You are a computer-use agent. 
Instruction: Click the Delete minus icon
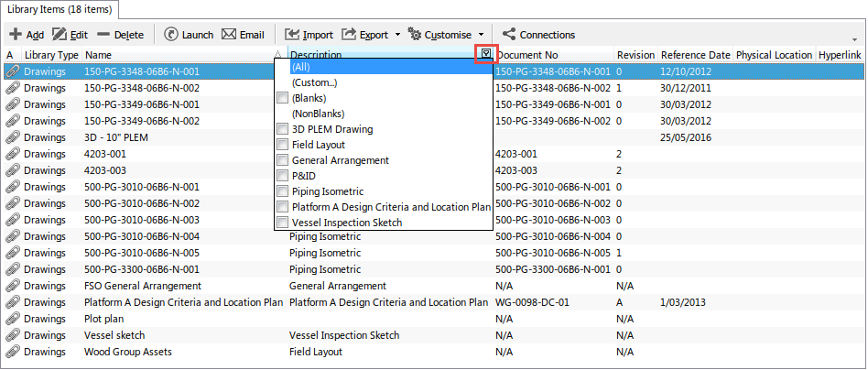[103, 35]
